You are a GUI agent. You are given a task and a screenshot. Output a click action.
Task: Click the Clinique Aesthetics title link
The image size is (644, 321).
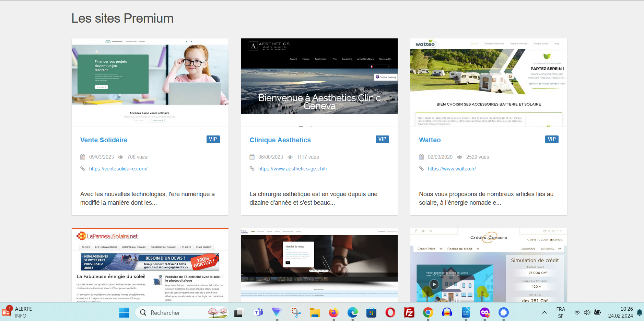click(x=280, y=140)
